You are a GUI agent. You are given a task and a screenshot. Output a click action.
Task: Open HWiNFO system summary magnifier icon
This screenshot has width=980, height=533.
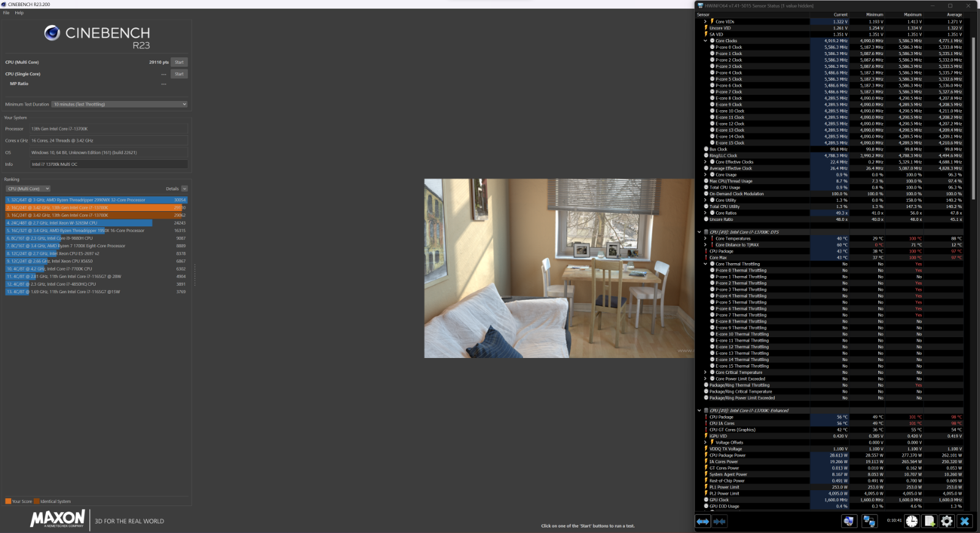[x=849, y=521]
